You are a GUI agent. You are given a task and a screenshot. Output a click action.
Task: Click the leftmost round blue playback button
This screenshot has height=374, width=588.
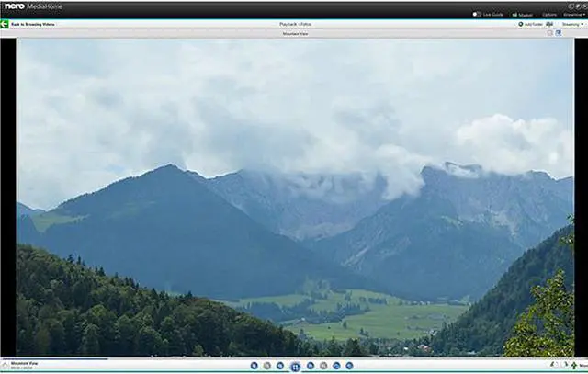click(x=254, y=366)
